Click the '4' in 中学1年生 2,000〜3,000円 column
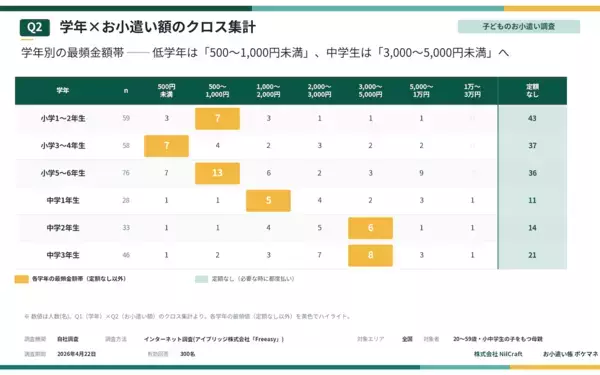 pyautogui.click(x=320, y=201)
